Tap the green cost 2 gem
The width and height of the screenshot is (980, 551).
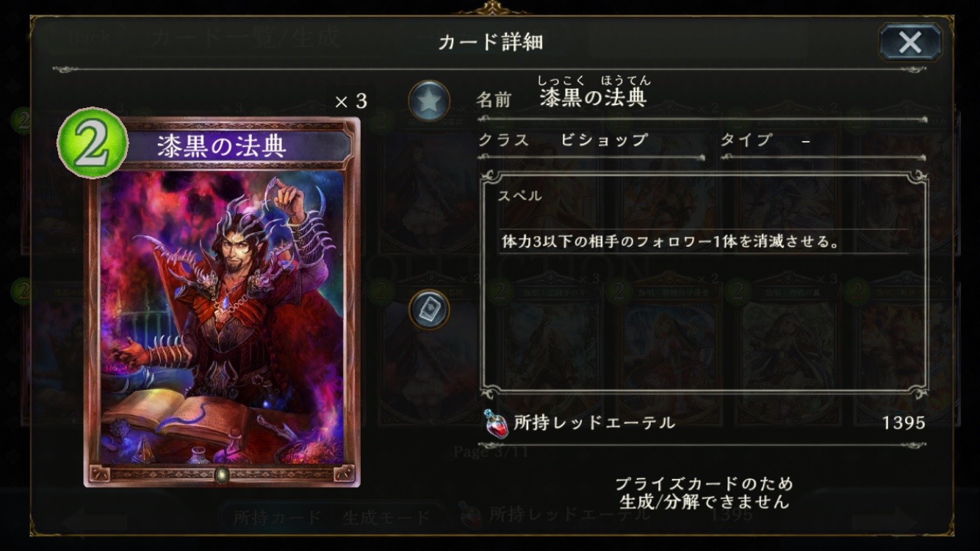click(x=92, y=144)
